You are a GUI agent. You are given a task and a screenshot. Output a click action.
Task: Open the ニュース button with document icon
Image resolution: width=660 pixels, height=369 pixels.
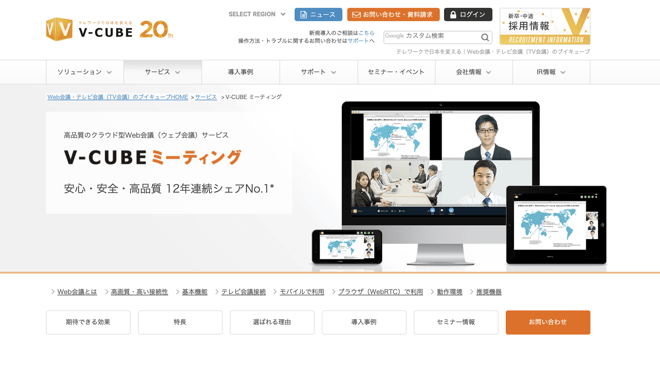[x=318, y=14]
